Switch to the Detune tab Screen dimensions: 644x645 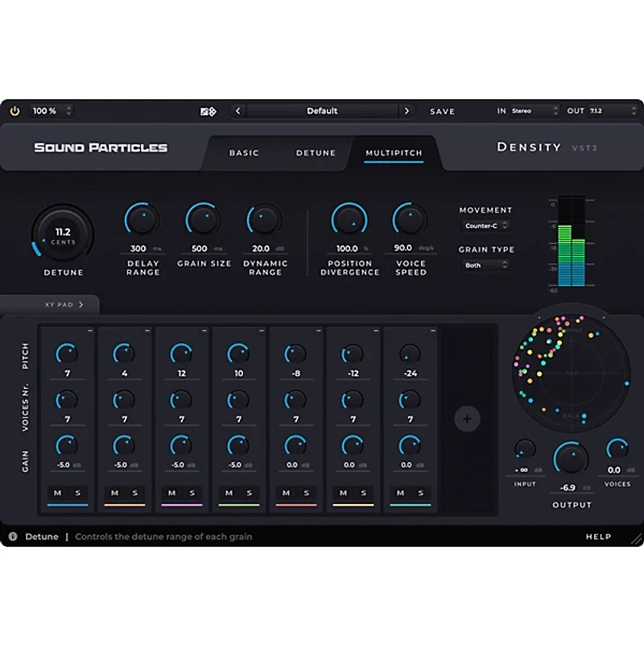click(x=316, y=153)
